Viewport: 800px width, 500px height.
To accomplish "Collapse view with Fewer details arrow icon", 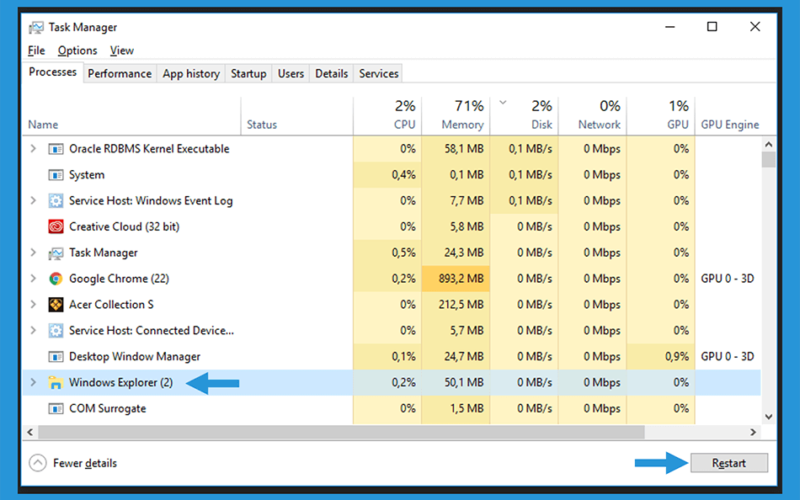I will pos(38,463).
